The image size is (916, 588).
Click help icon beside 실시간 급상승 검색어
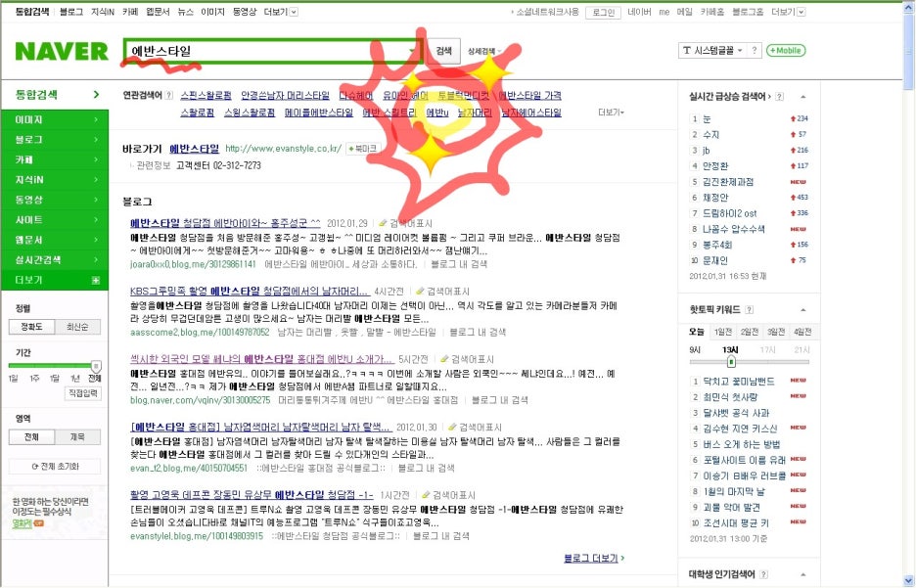coord(779,97)
